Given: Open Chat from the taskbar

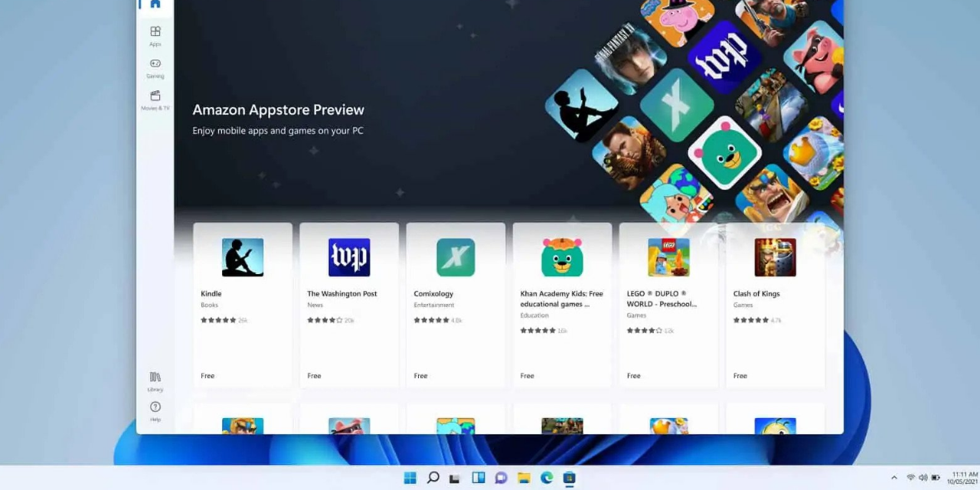Looking at the screenshot, I should (x=501, y=478).
